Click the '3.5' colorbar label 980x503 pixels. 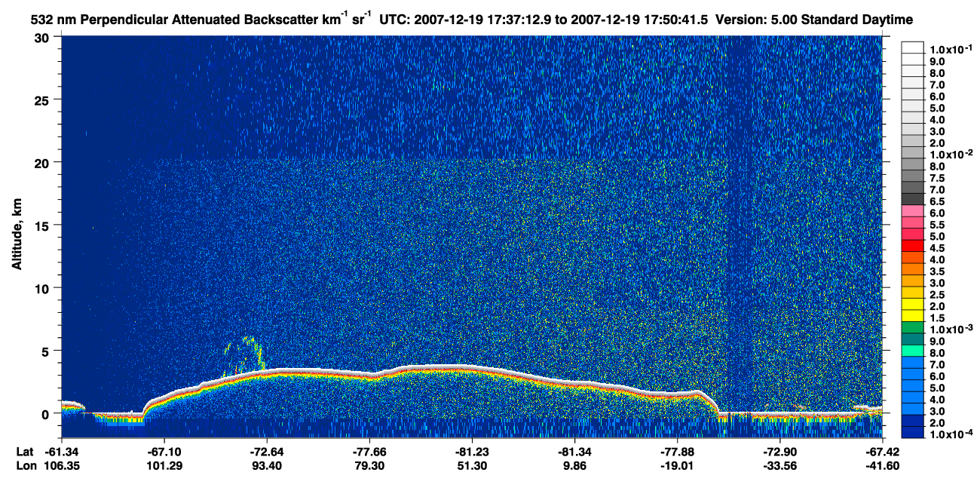936,271
